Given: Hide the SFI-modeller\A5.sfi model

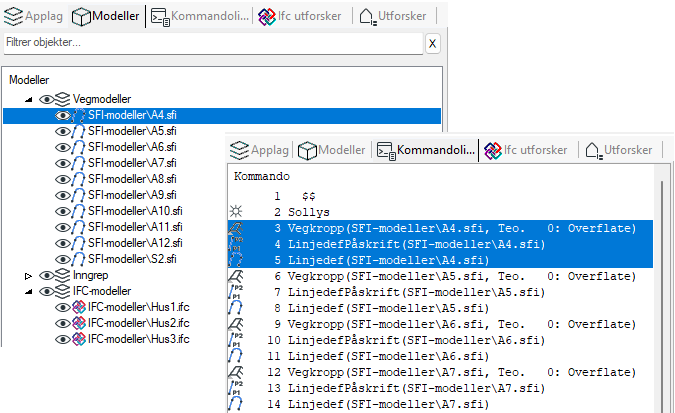Looking at the screenshot, I should click(62, 131).
